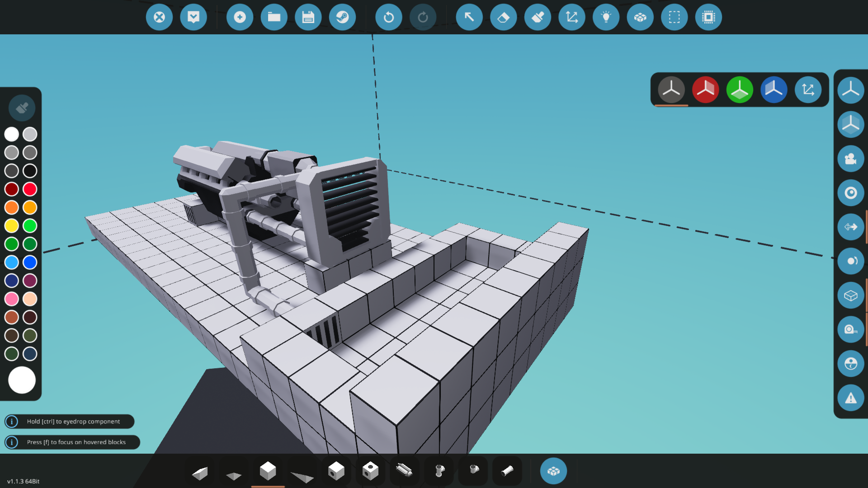Open the Steam Workshop upload icon
Viewport: 868px width, 488px height.
342,17
